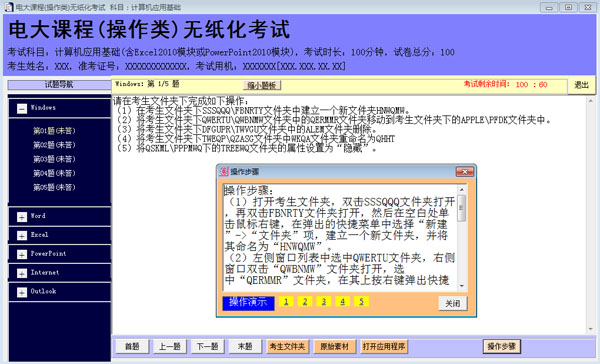Select question 第03题(未答)
This screenshot has width=600, height=364.
(54, 159)
